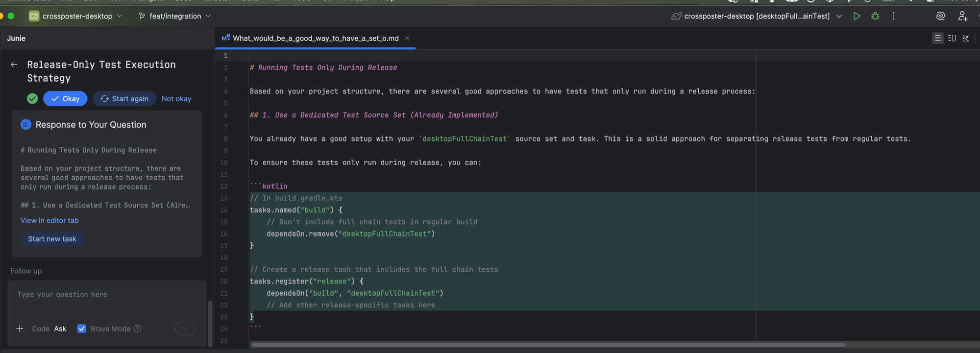Click the Junie panel vertical scrollbar
The width and height of the screenshot is (980, 353).
point(210,323)
